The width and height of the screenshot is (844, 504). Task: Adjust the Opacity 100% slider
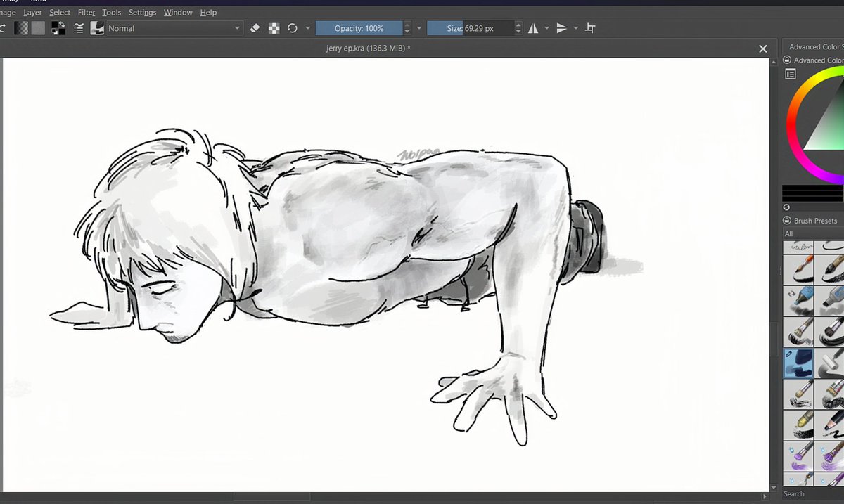tap(359, 28)
